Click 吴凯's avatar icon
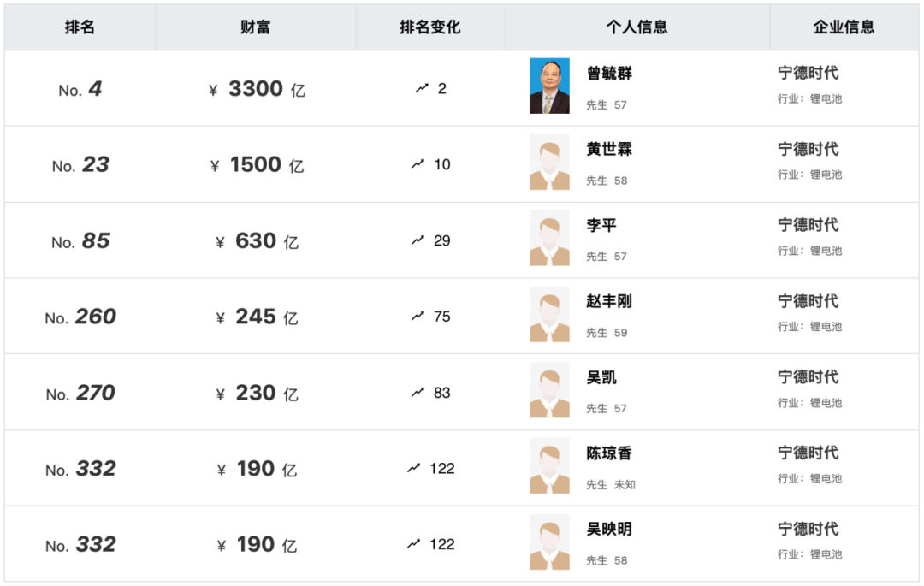This screenshot has width=924, height=586. (549, 391)
